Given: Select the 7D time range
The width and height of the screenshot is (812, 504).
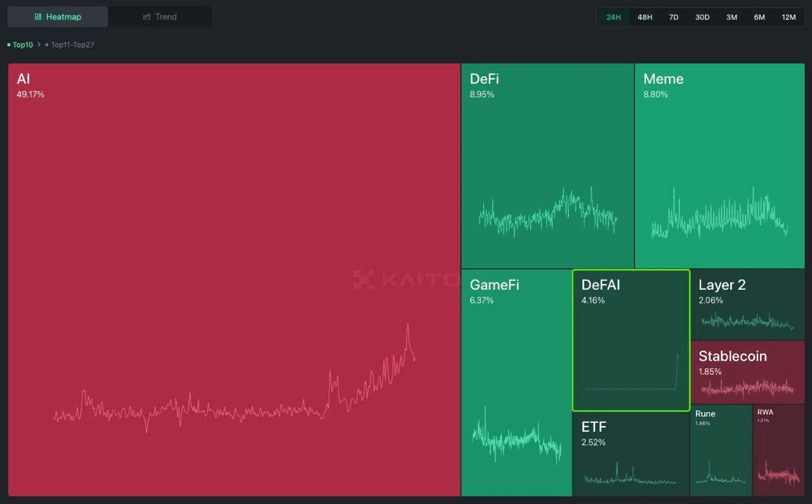Looking at the screenshot, I should 674,17.
